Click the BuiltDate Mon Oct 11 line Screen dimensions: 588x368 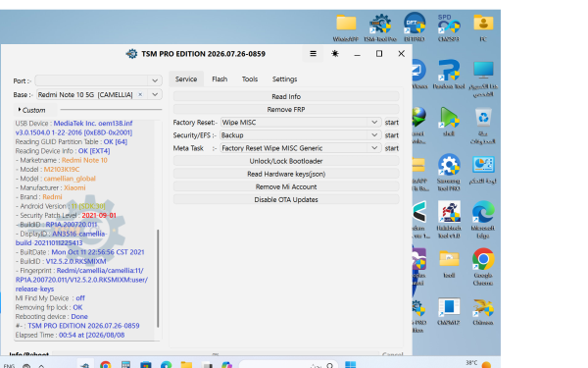tap(80, 252)
